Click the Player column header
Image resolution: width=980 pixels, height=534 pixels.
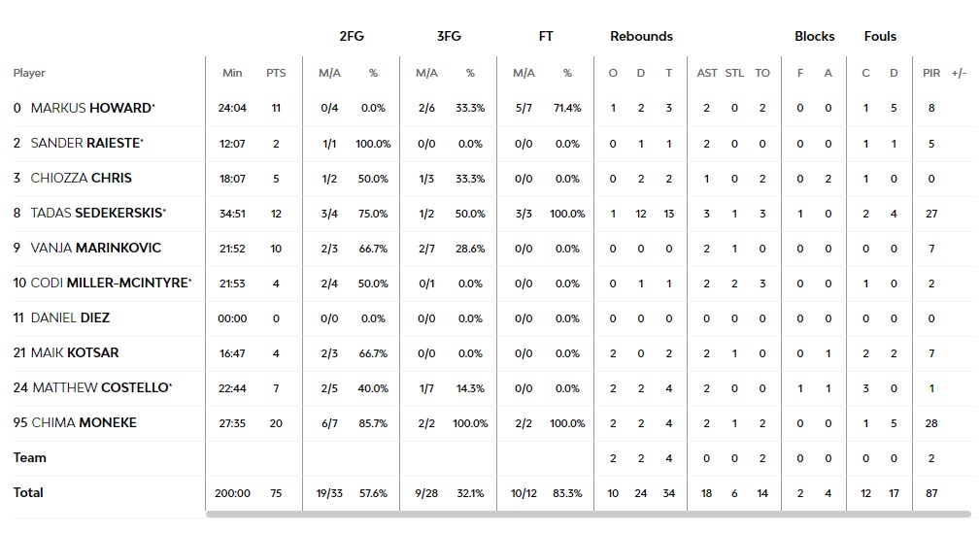point(29,73)
